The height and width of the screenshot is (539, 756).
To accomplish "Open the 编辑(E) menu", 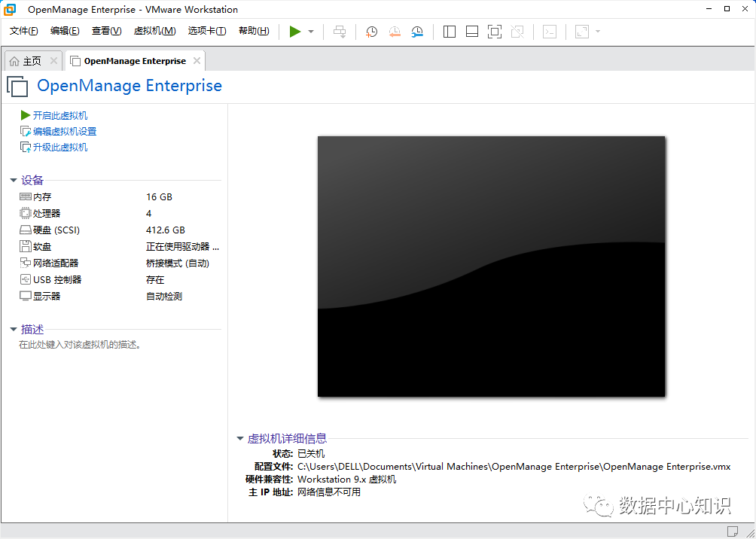I will pyautogui.click(x=65, y=31).
